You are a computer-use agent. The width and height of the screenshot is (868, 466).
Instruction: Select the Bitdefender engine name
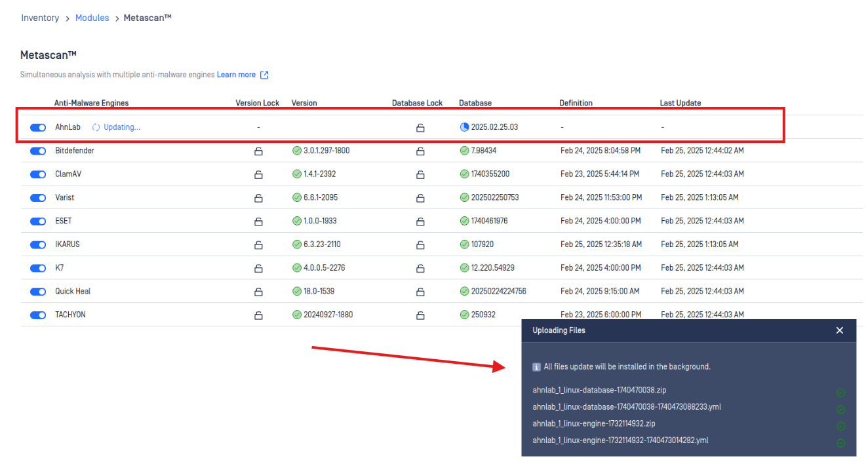click(x=75, y=151)
